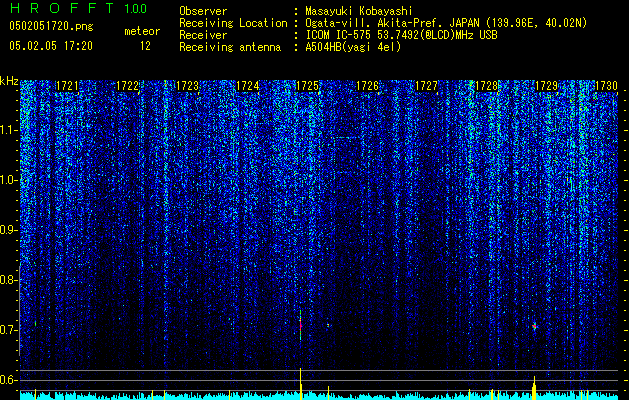Viewport: 629px width, 400px height.
Task: Click the kHz axis unit label
Action: pyautogui.click(x=9, y=81)
